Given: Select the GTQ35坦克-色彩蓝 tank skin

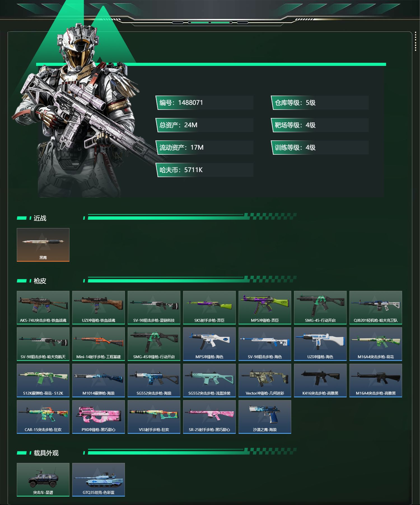Looking at the screenshot, I should click(x=99, y=480).
